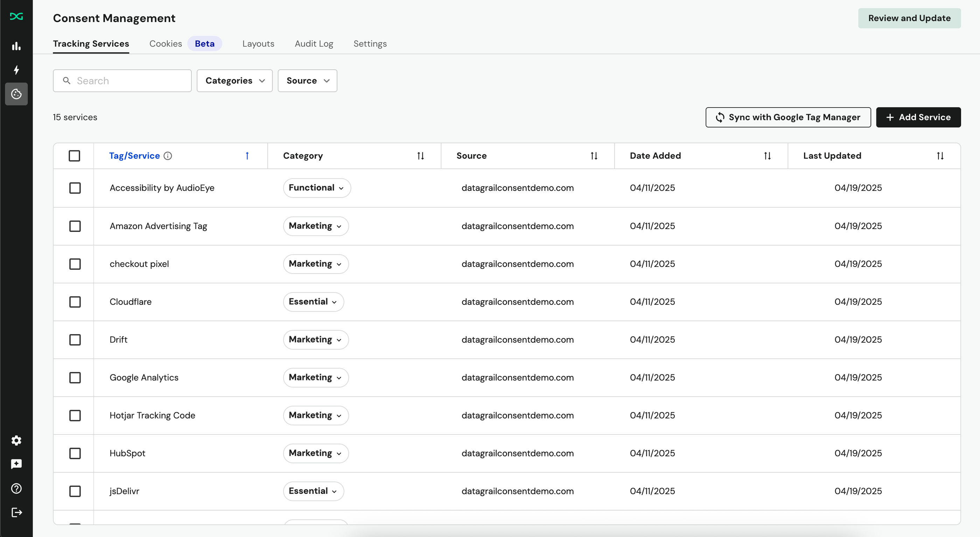This screenshot has height=537, width=980.
Task: Click the HubSpot service name
Action: click(x=127, y=454)
